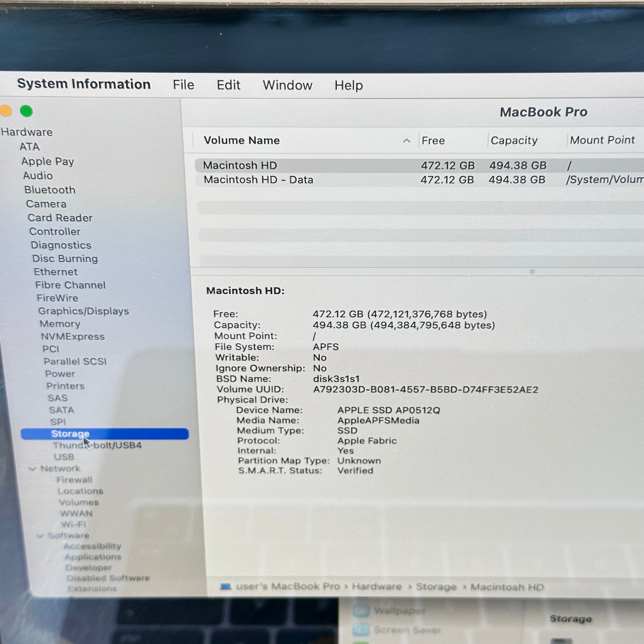
Task: Select Bluetooth in the sidebar
Action: [50, 190]
